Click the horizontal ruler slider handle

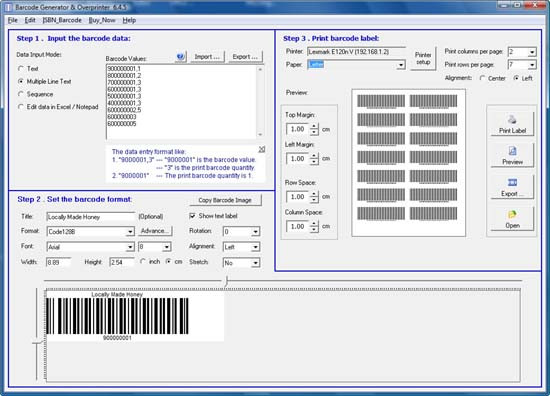point(227,281)
